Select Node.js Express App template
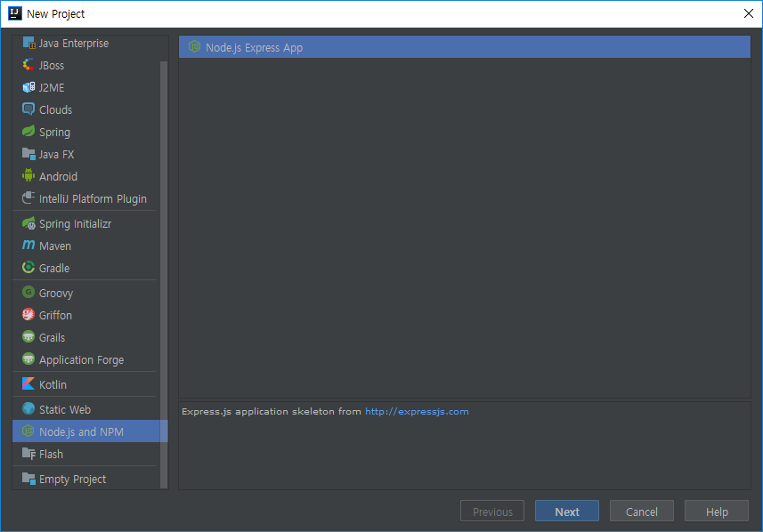763x532 pixels. pyautogui.click(x=464, y=47)
